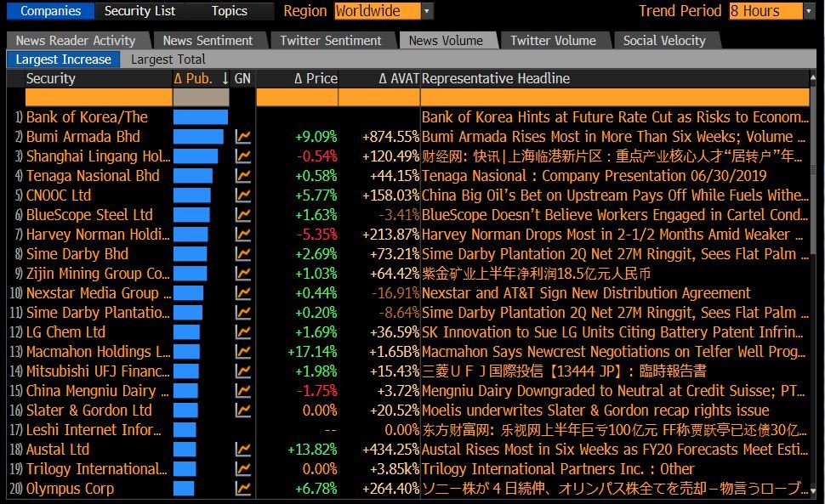Open Leshi Internet Infor... security
This screenshot has height=504, width=825.
(x=94, y=430)
